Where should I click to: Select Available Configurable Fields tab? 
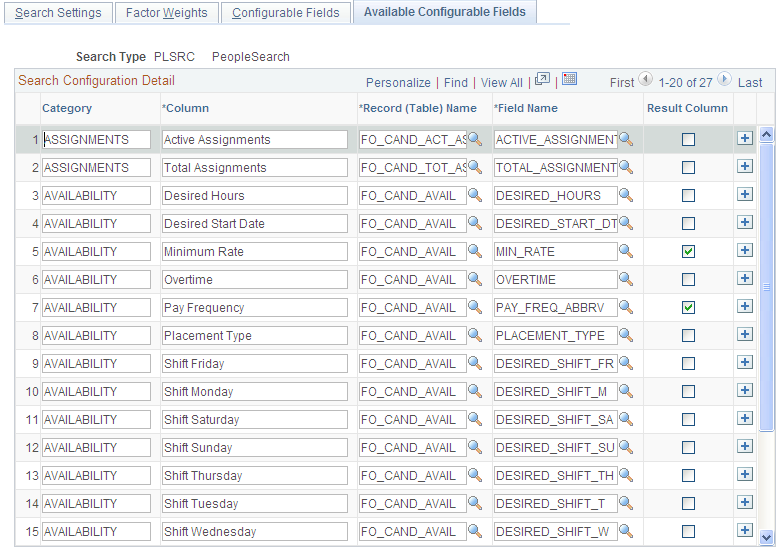click(x=445, y=12)
